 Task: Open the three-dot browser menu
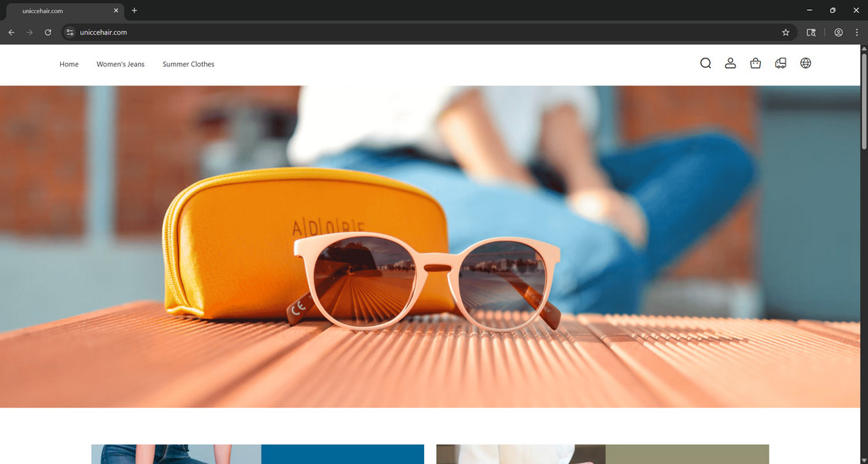(x=856, y=32)
